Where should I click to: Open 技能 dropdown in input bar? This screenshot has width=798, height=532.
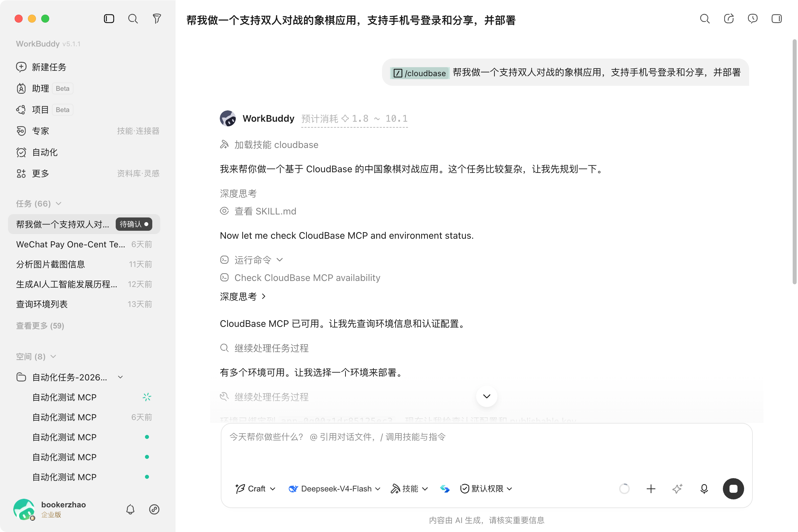coord(409,488)
